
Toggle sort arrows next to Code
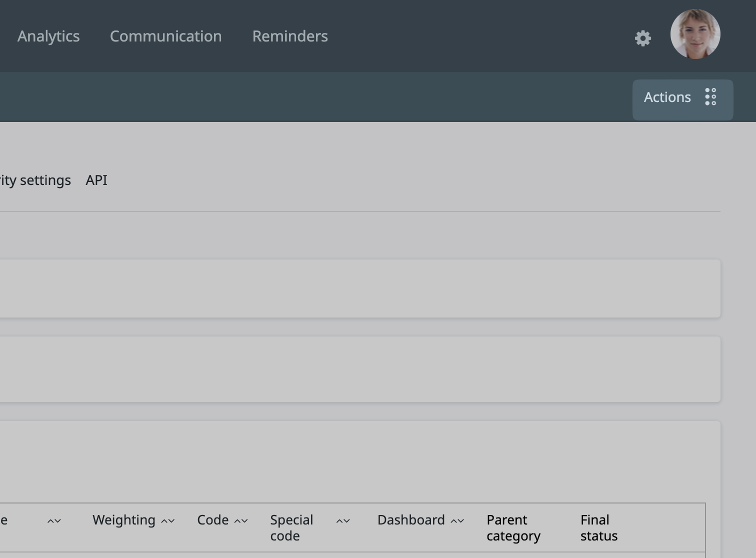tap(241, 521)
